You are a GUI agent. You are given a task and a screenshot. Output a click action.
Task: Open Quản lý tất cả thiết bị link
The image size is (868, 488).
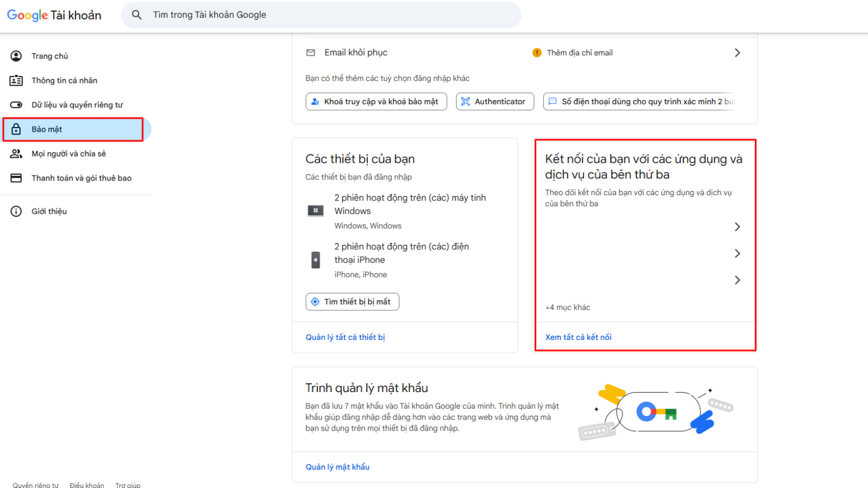tap(345, 337)
